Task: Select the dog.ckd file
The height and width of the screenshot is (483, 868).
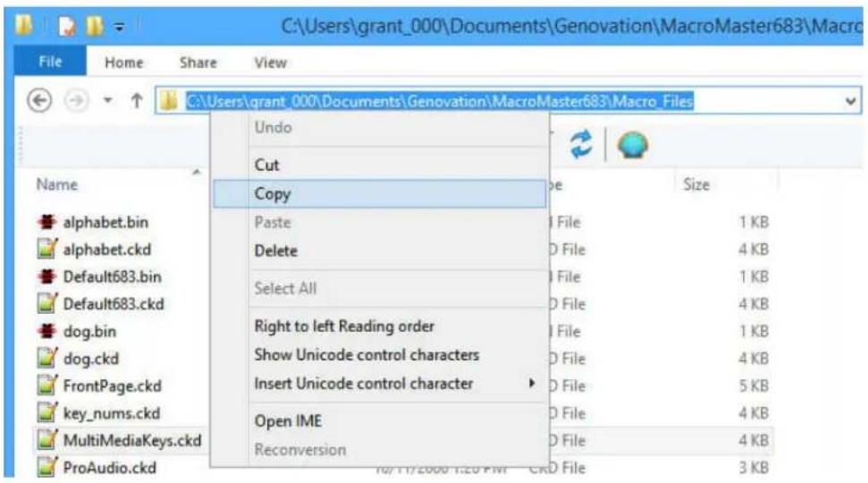Action: [91, 359]
